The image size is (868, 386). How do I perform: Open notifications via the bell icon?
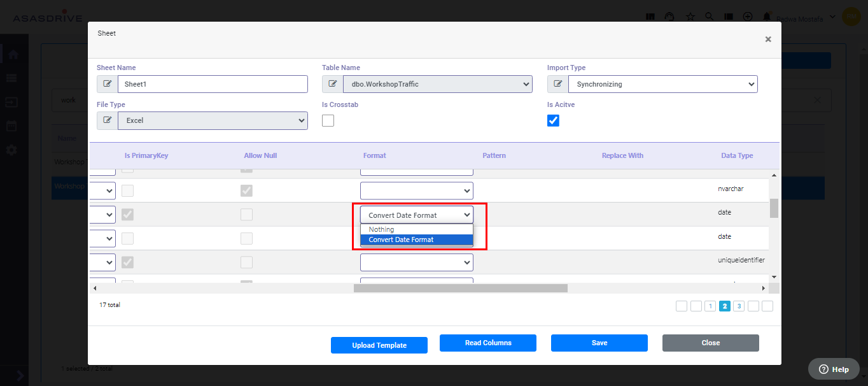point(766,17)
